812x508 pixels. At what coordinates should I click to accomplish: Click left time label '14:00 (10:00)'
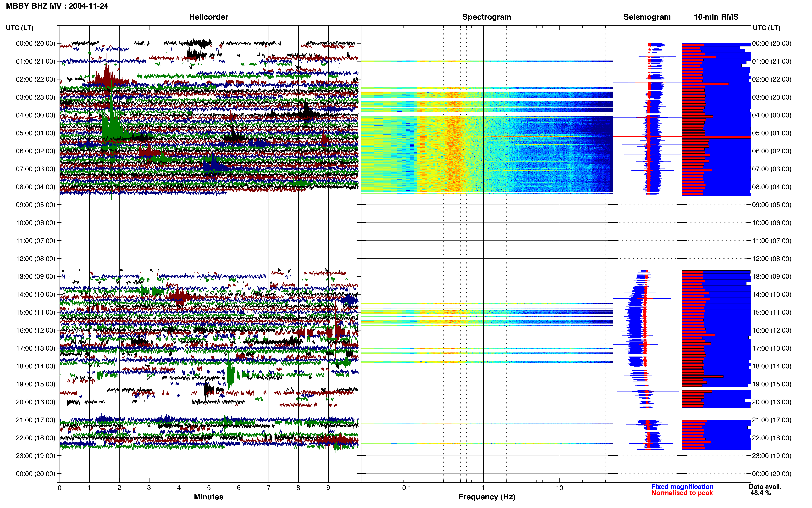[x=36, y=294]
